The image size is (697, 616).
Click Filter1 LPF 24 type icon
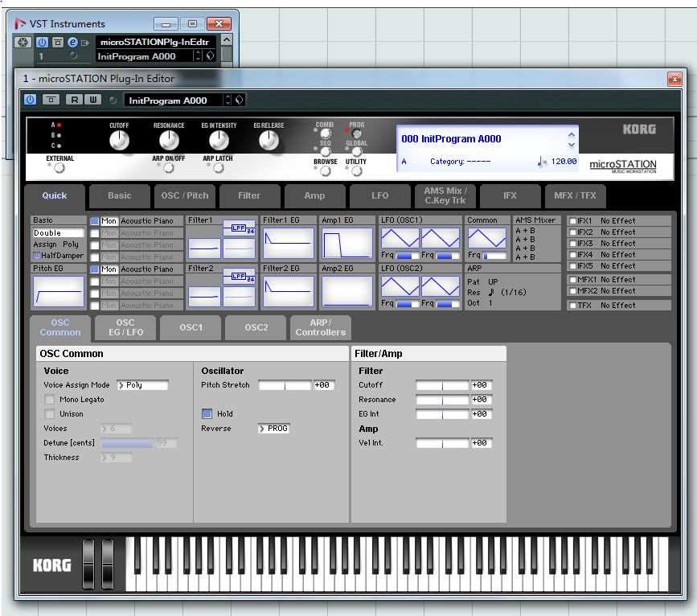pyautogui.click(x=239, y=228)
